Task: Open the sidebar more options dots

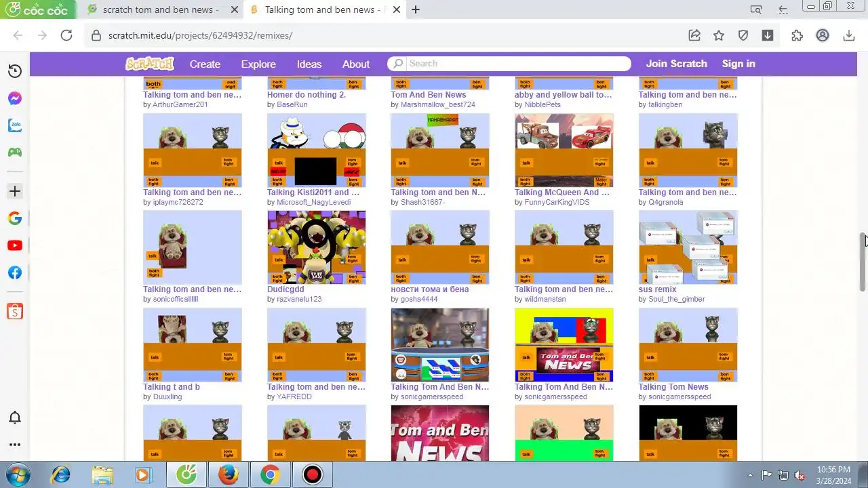Action: [15, 445]
